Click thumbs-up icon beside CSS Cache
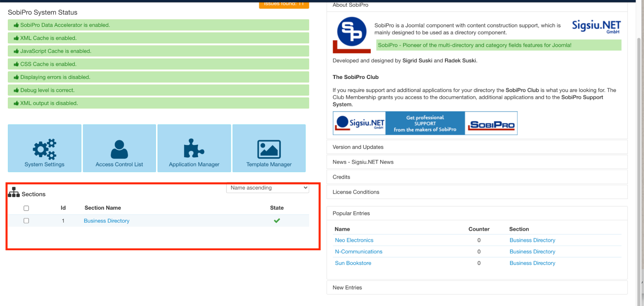 [16, 64]
